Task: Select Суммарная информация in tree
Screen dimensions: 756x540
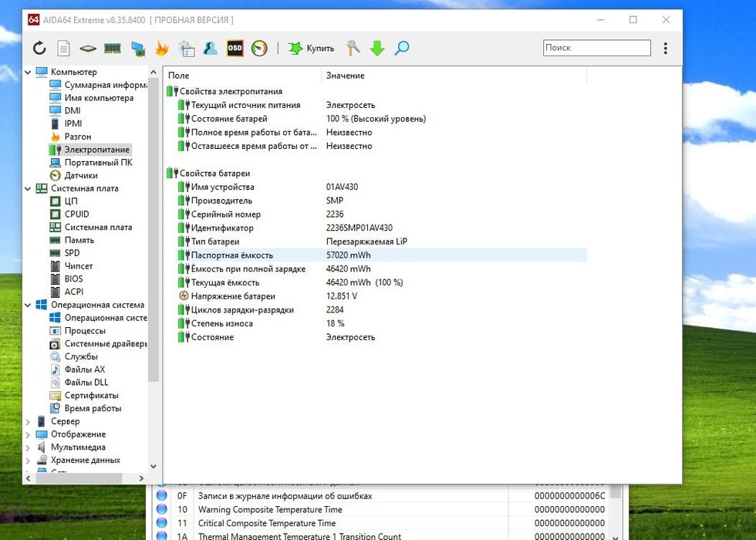Action: 106,85
